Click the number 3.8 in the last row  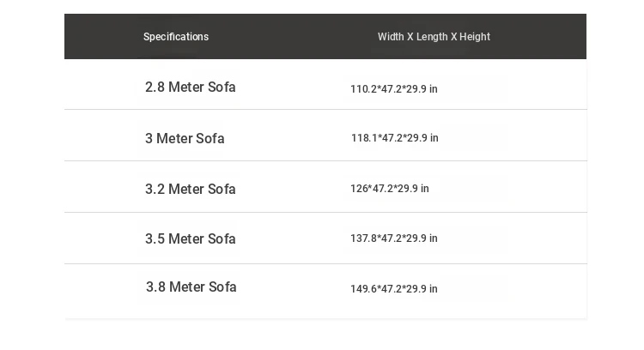tap(155, 287)
